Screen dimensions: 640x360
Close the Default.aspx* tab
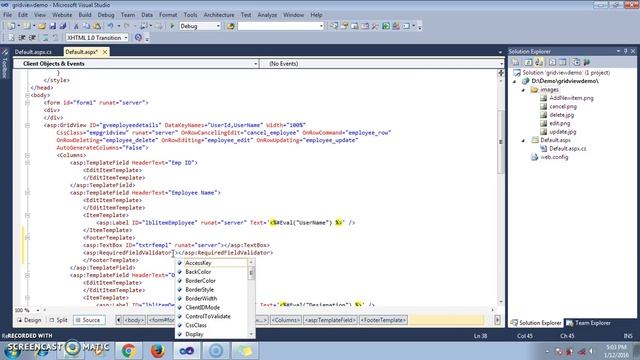tap(105, 52)
